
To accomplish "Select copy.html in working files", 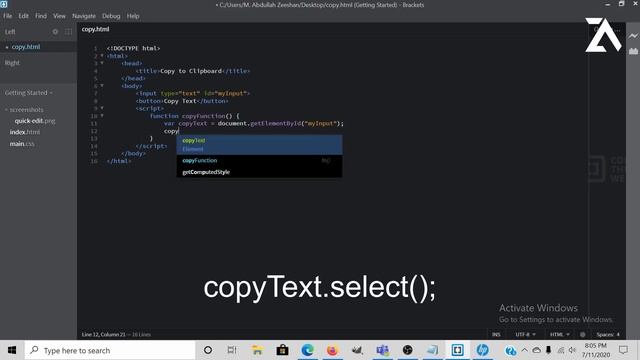I will click(26, 47).
